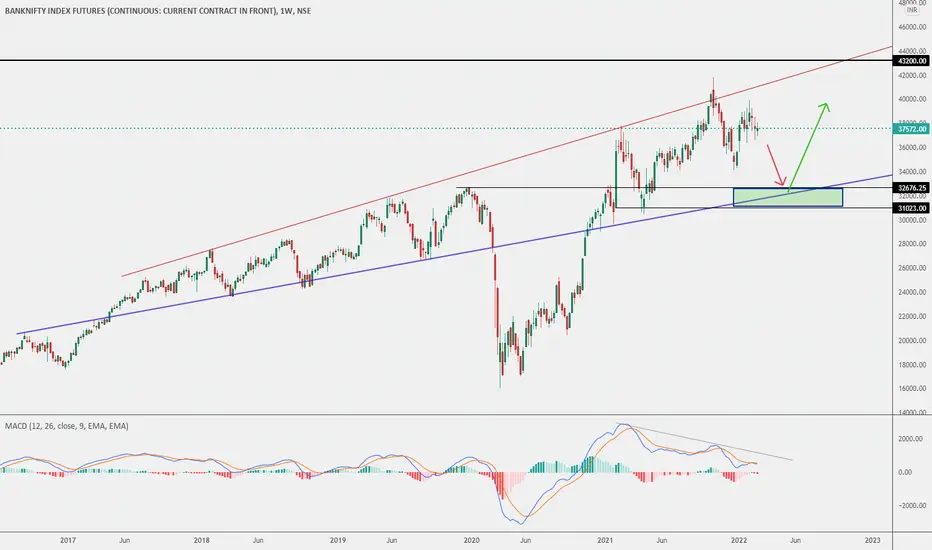This screenshot has height=550, width=932.
Task: Click the BANKNIFTY INDEX FUTURES symbol title
Action: click(158, 11)
